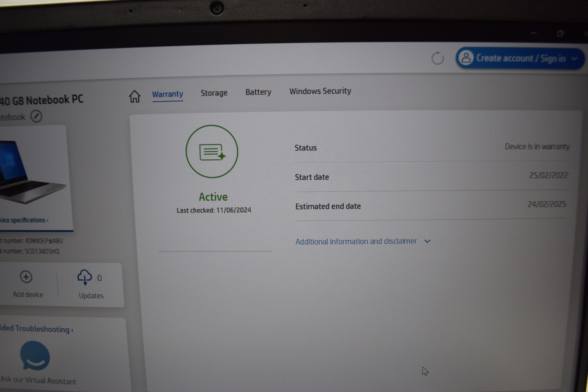Image resolution: width=588 pixels, height=392 pixels.
Task: Click the Active status text
Action: [213, 197]
